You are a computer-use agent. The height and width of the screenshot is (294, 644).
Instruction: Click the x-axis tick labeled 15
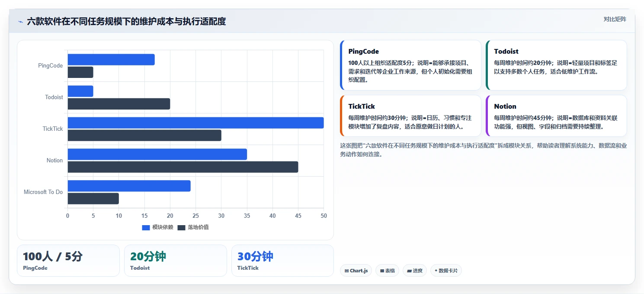144,216
